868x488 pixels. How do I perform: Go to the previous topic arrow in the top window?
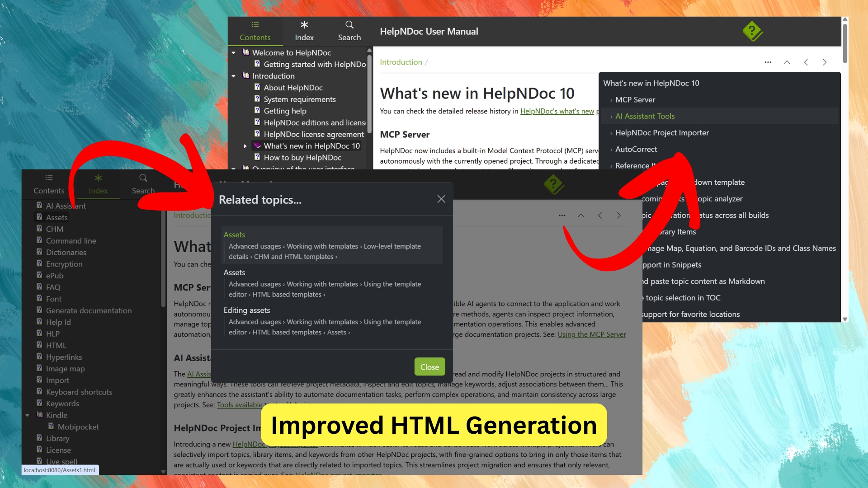[x=806, y=62]
